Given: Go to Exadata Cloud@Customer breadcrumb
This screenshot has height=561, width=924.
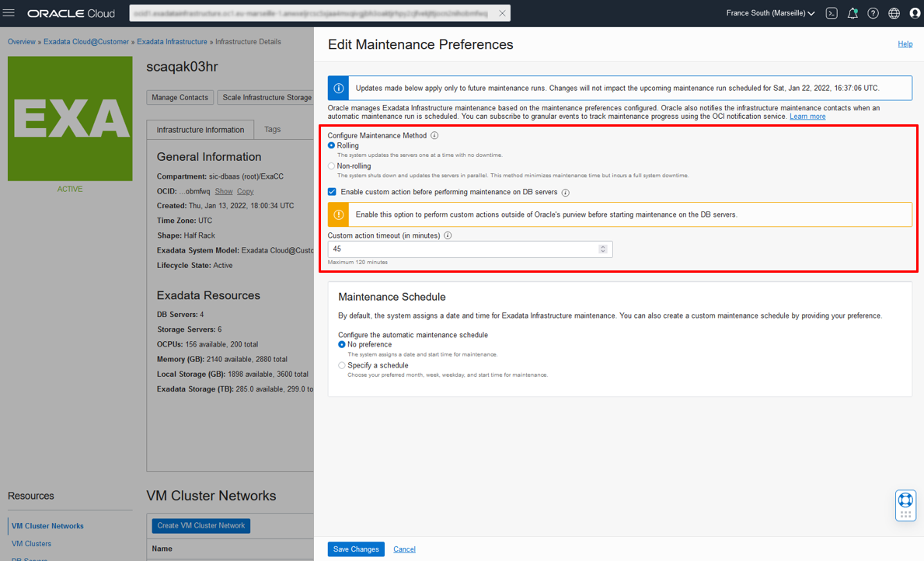Looking at the screenshot, I should [86, 42].
